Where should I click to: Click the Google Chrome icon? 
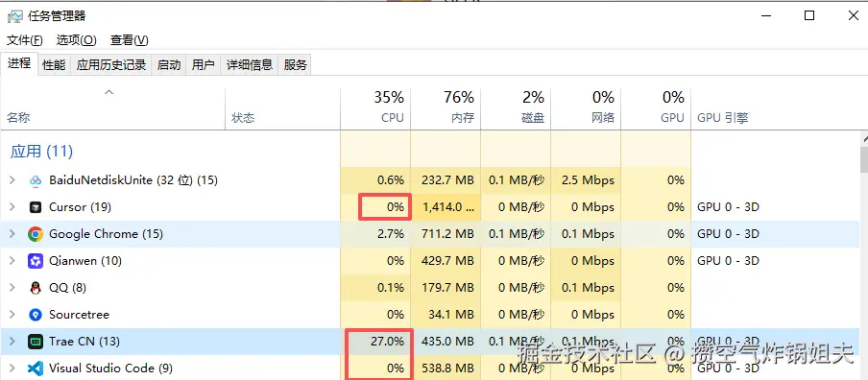(35, 234)
